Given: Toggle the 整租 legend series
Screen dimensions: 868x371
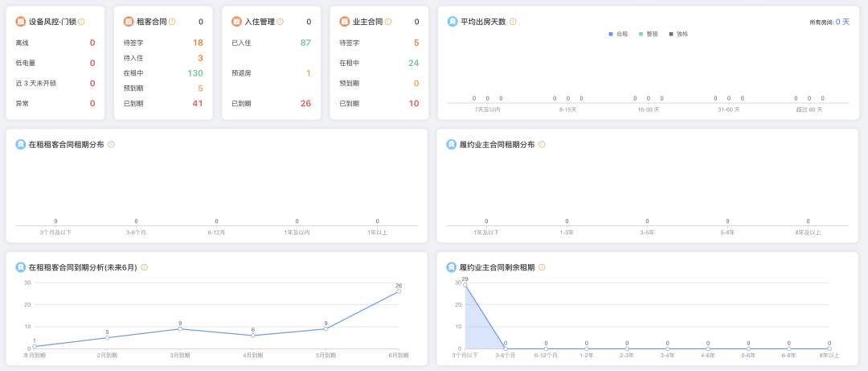Looking at the screenshot, I should [x=649, y=34].
